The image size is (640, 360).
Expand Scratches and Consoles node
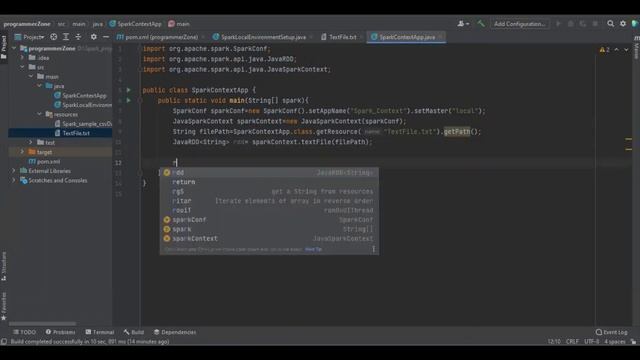pos(14,180)
